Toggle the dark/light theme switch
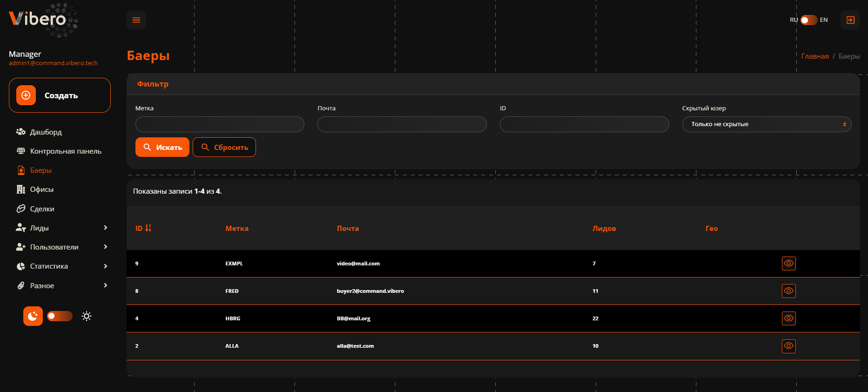 tap(60, 316)
